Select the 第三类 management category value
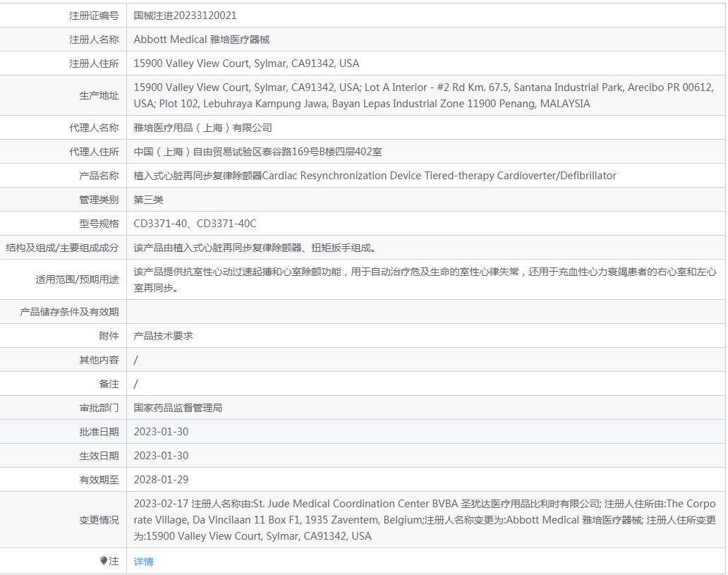The width and height of the screenshot is (728, 575). [149, 200]
